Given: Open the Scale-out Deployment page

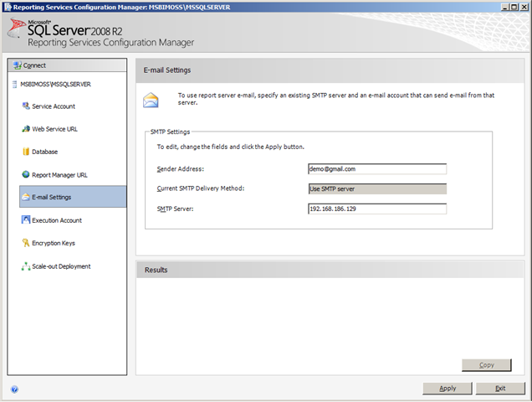Looking at the screenshot, I should [61, 266].
